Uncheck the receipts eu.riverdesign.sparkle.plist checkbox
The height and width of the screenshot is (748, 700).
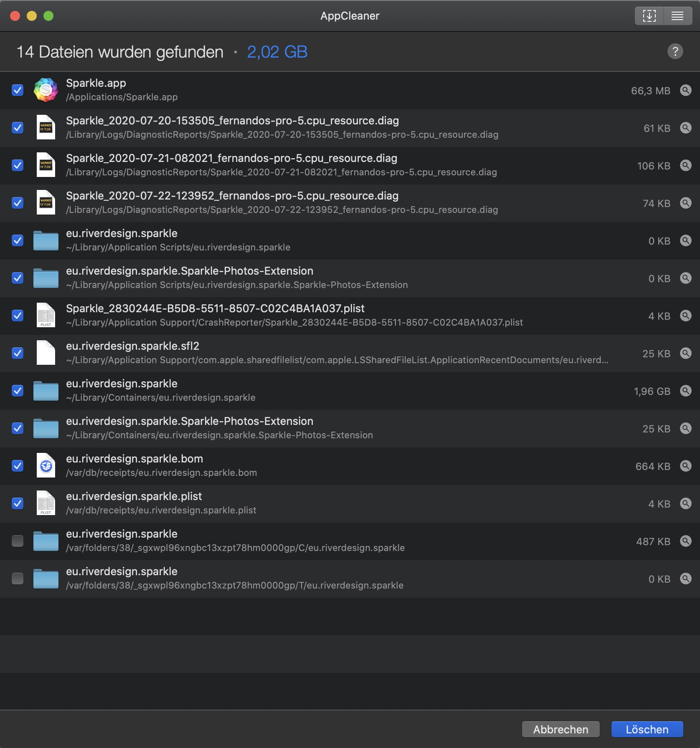click(x=18, y=503)
